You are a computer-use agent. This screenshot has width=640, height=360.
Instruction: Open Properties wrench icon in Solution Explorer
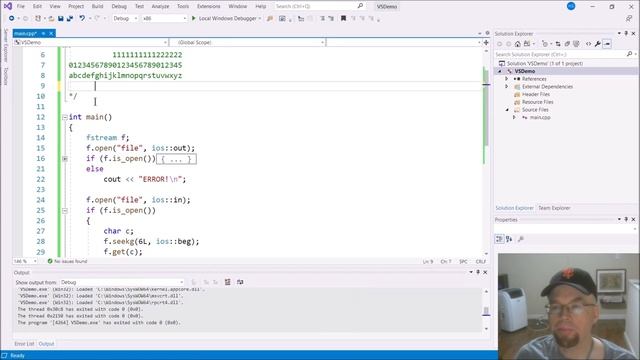598,44
